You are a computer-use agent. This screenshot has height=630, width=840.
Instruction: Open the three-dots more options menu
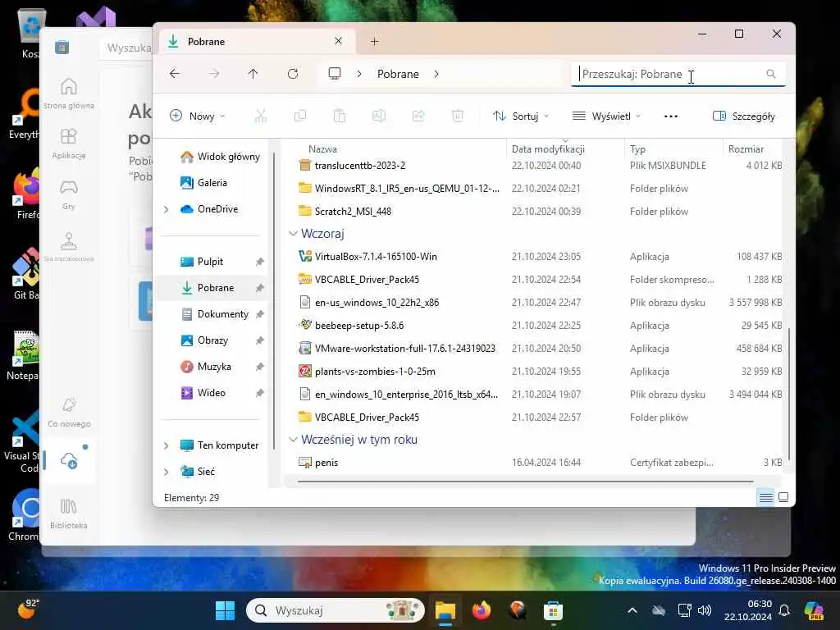671,116
